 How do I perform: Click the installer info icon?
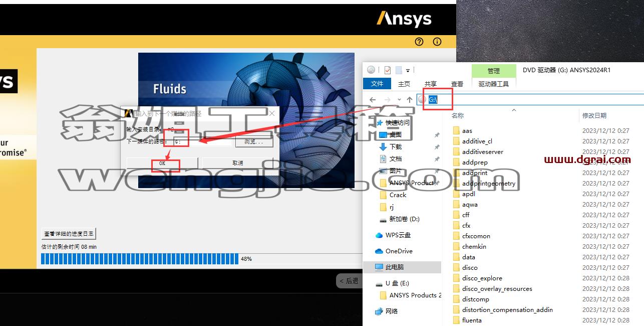click(437, 42)
